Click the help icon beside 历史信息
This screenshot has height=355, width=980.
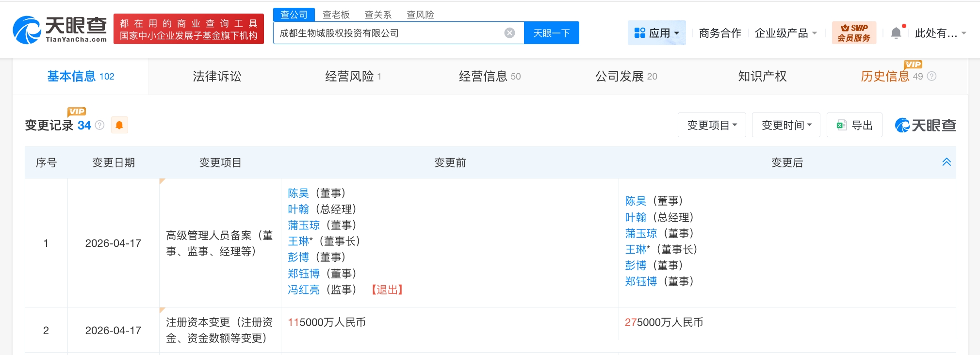[x=931, y=76]
